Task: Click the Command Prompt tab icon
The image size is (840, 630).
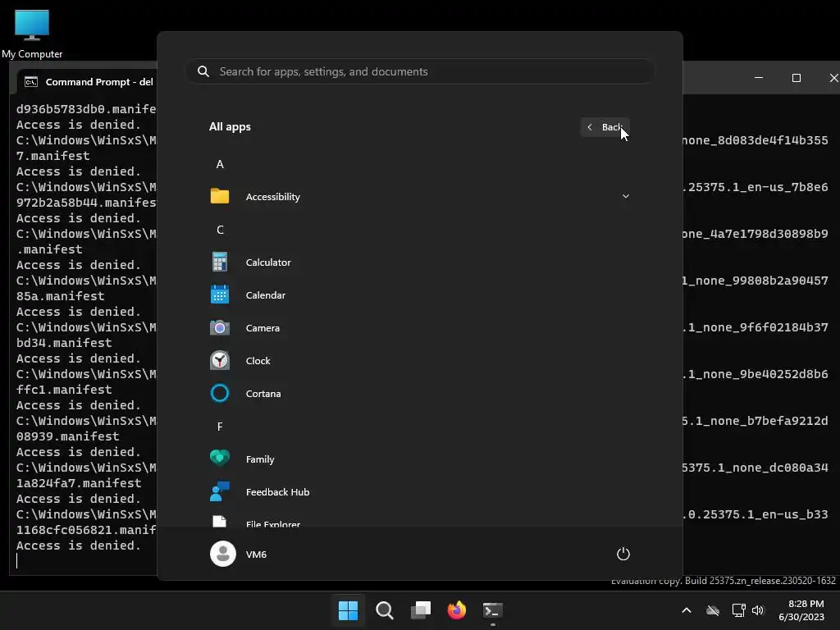Action: tap(31, 81)
